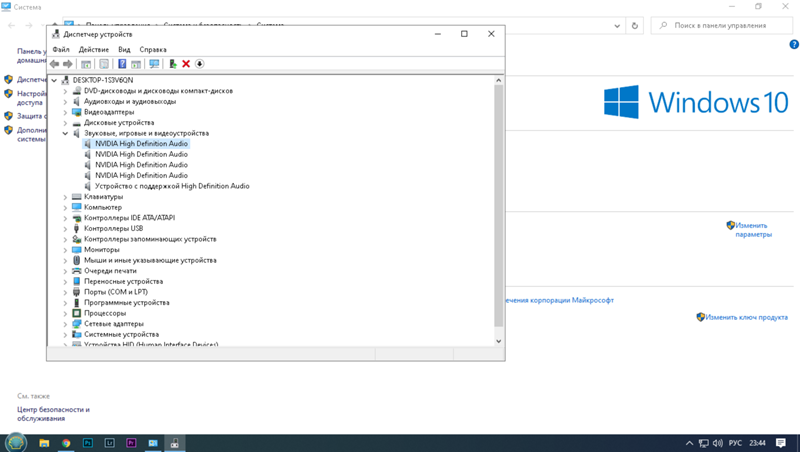Expand the Видеоадаптеры category

pyautogui.click(x=65, y=112)
